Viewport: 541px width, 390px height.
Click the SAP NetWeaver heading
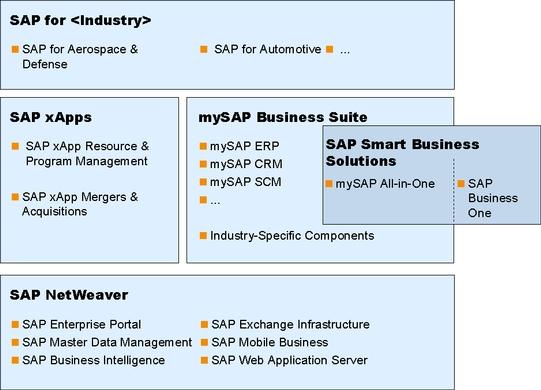(x=69, y=295)
